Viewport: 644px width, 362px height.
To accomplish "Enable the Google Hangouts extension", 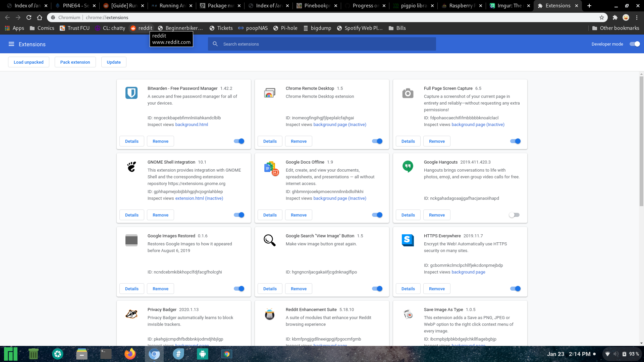I will [514, 215].
